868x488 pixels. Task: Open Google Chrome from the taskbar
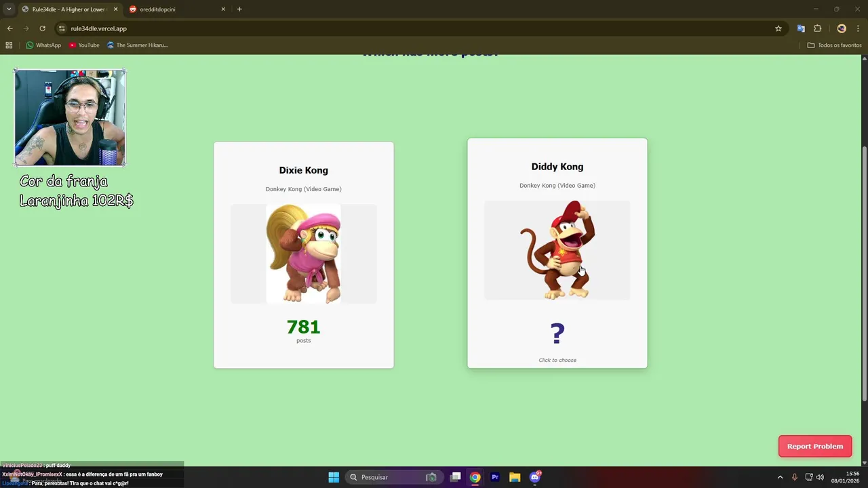tap(475, 477)
